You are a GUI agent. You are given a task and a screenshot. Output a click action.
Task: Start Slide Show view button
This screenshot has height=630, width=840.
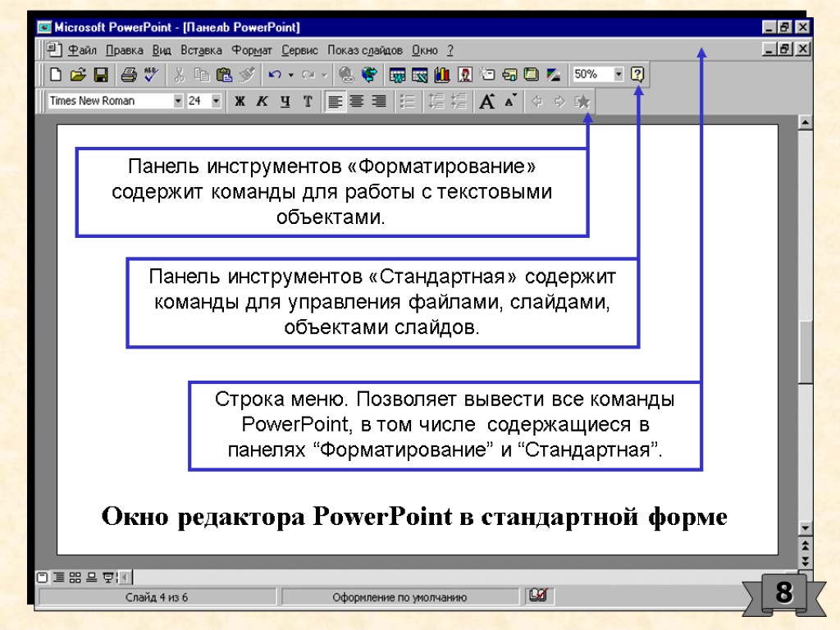click(x=108, y=577)
